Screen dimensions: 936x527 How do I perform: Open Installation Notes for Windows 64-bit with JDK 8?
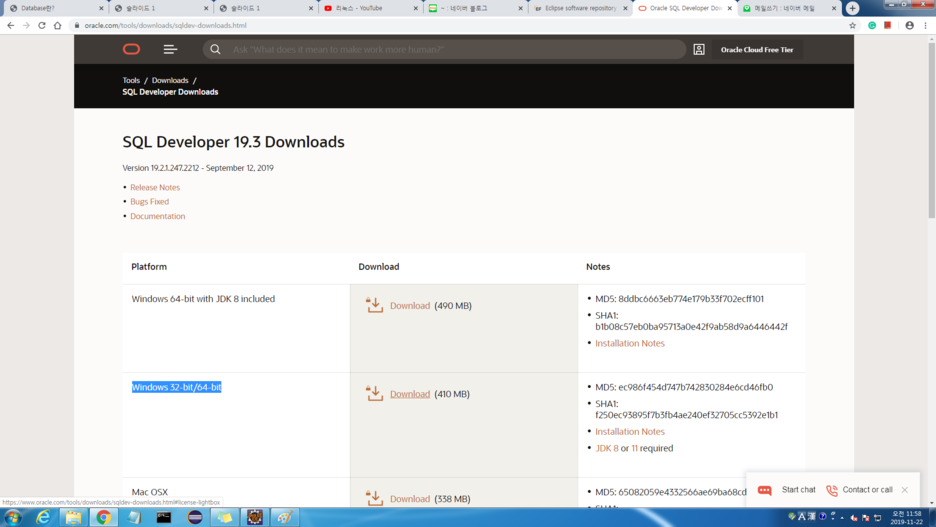point(630,343)
